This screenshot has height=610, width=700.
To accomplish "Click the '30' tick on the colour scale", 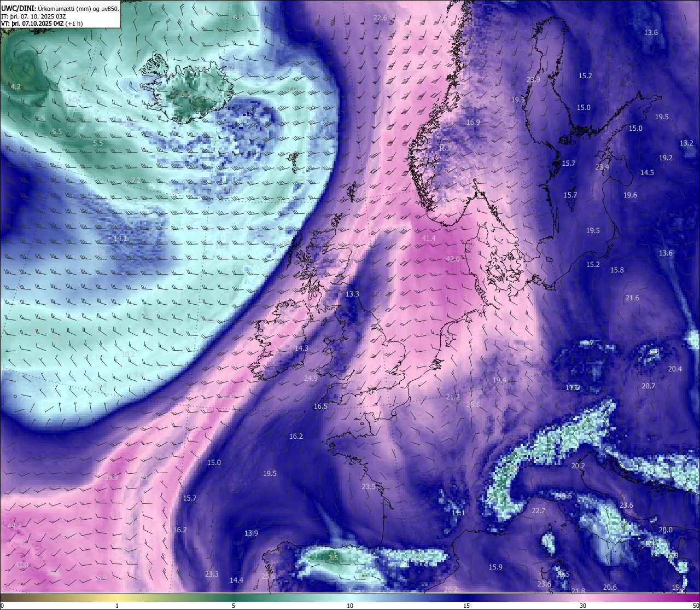I will point(583,606).
